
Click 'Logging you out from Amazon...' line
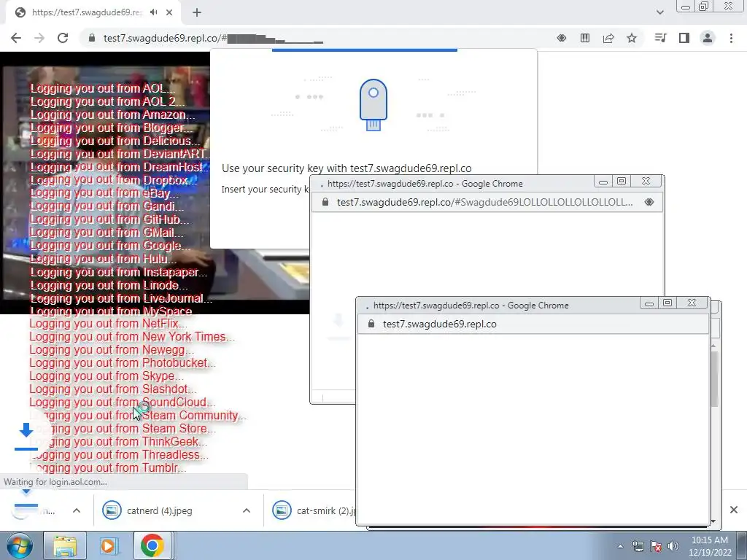point(112,114)
